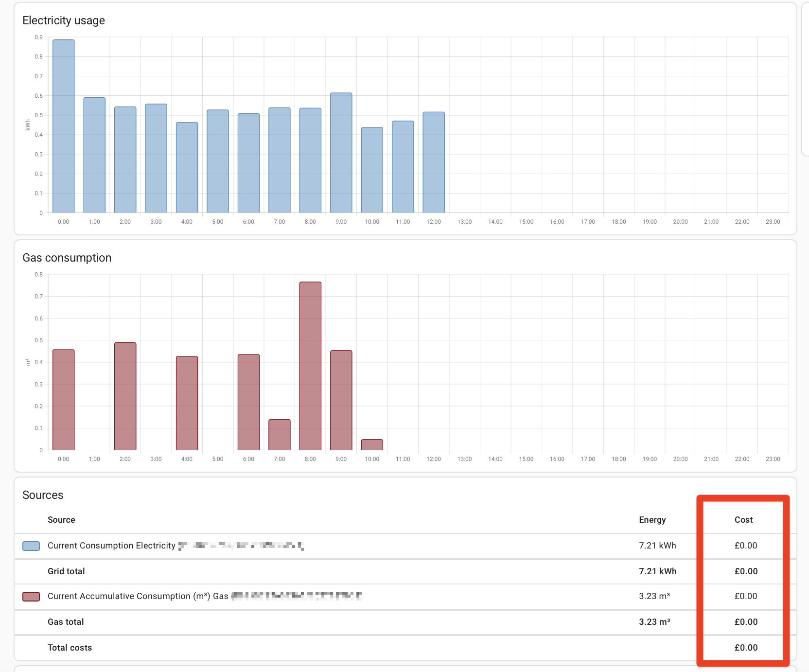Click the peak gas bar at 8:00
The height and width of the screenshot is (672, 809).
[310, 366]
